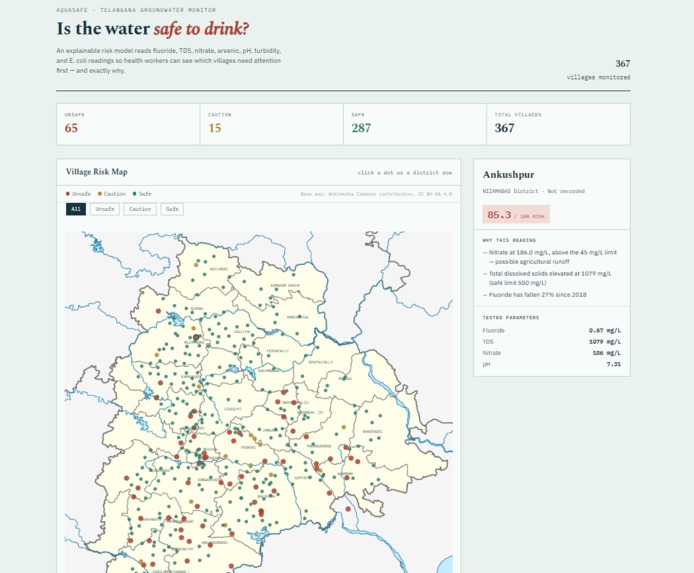Open the Caution 15 summary card
Viewport: 694px width, 573px height.
(x=271, y=124)
